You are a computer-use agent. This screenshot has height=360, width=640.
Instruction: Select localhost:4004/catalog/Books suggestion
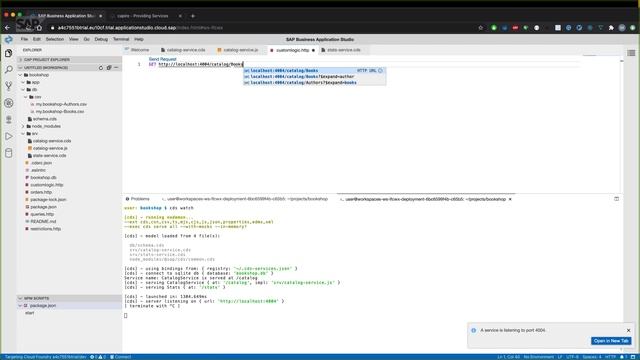click(315, 71)
